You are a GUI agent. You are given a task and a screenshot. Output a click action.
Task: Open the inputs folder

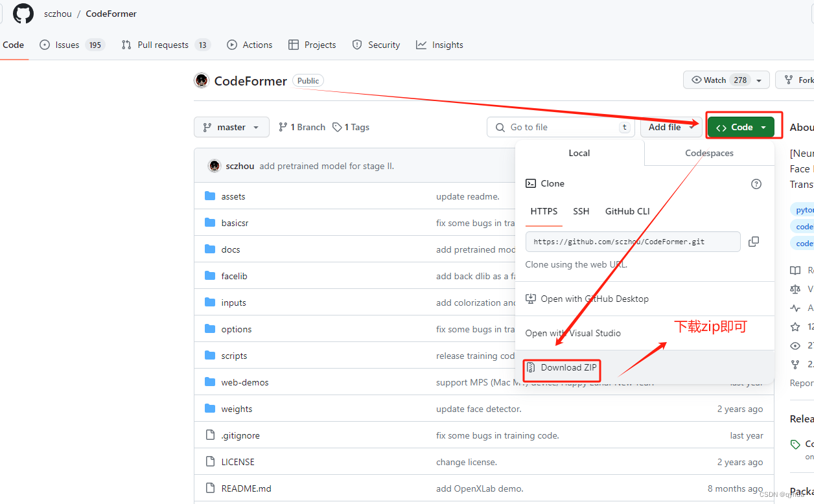pyautogui.click(x=233, y=303)
